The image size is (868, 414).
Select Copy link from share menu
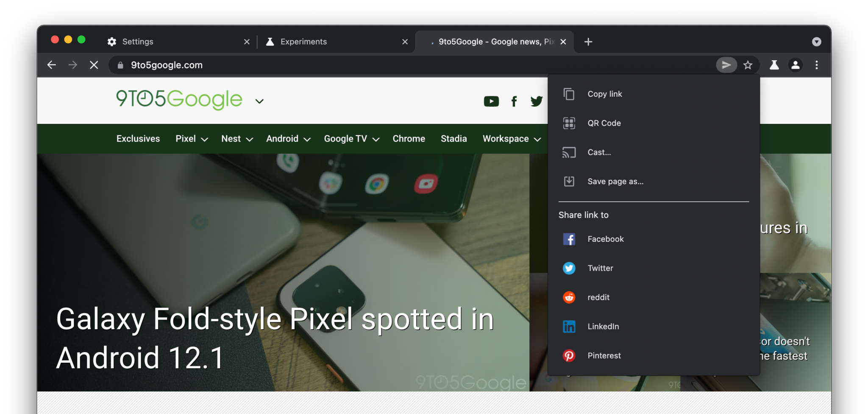coord(604,94)
